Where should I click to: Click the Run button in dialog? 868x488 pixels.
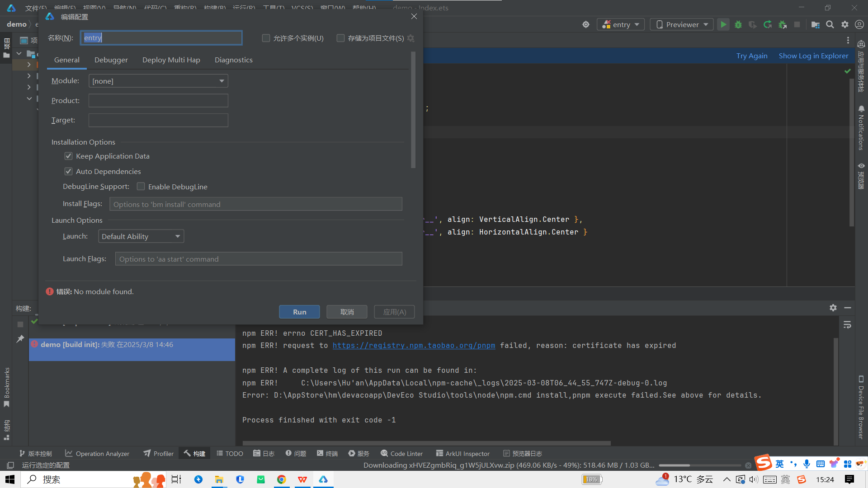click(x=299, y=312)
